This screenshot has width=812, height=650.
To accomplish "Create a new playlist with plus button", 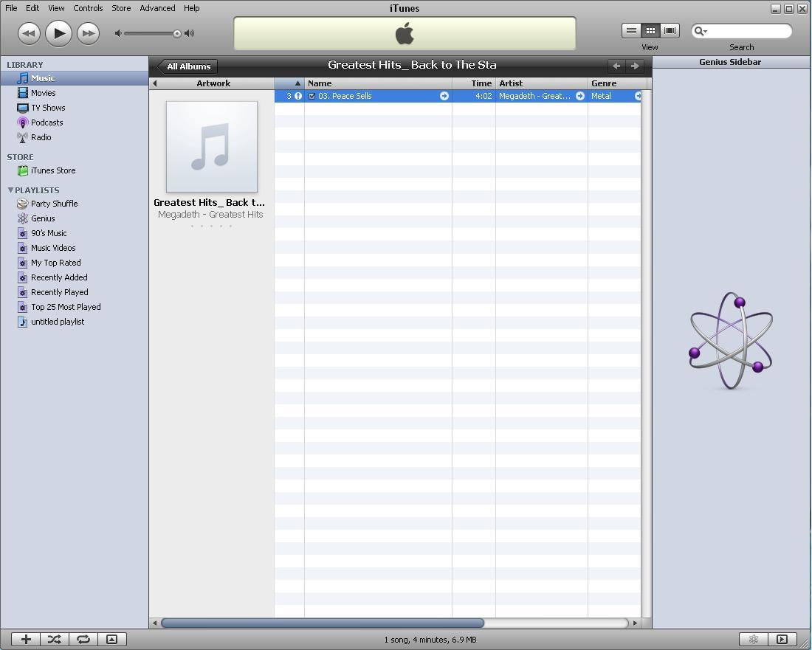I will coord(26,639).
